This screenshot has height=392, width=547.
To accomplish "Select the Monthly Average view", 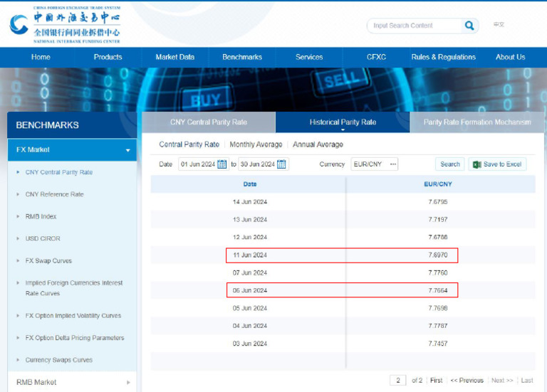I will tap(256, 144).
